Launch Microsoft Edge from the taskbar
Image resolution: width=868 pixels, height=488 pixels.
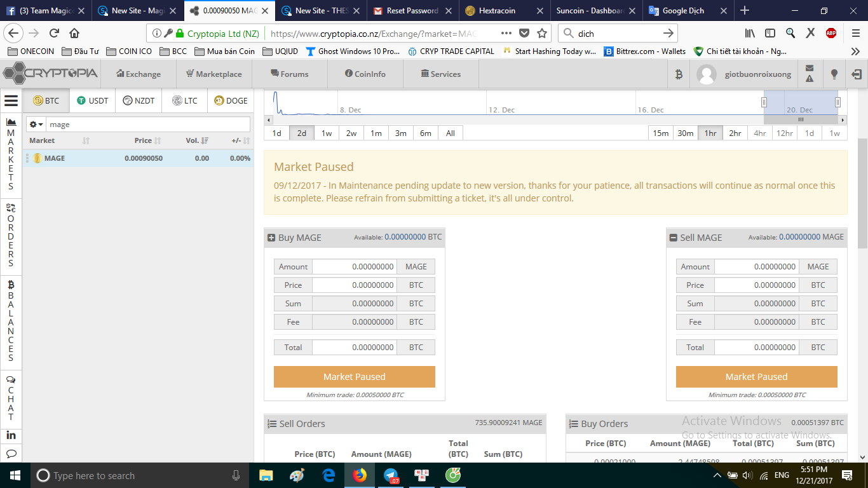pos(329,475)
